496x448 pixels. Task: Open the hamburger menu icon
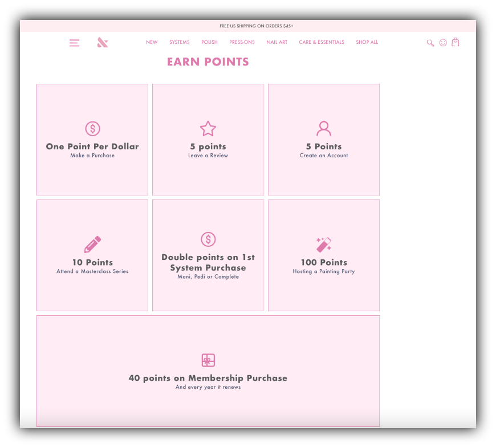point(74,42)
